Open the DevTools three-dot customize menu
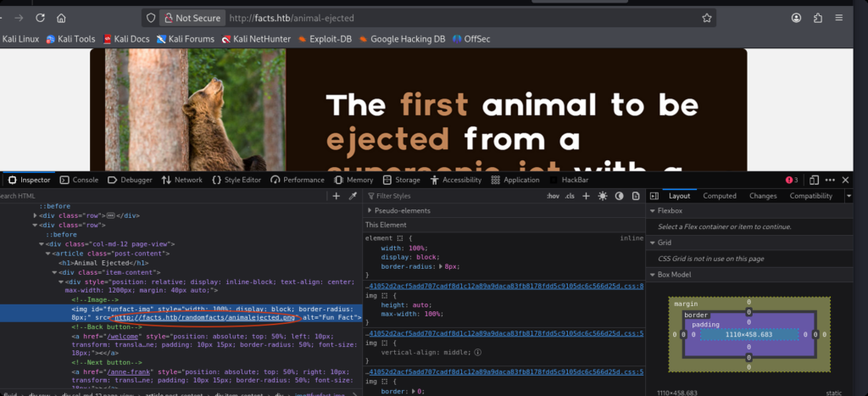 [830, 180]
